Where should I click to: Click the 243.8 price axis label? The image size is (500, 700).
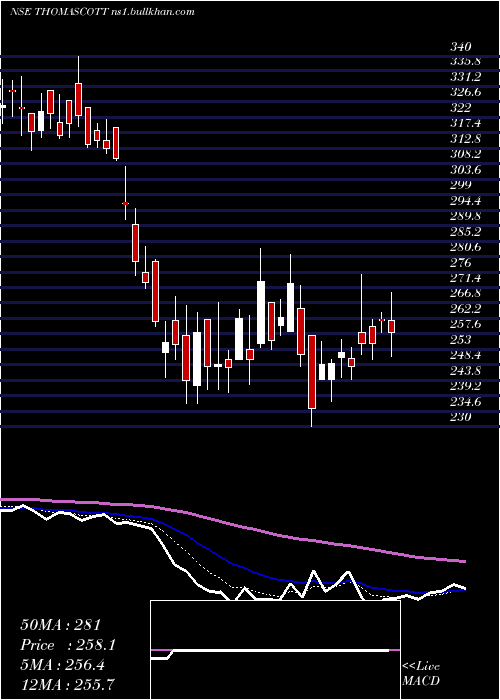pos(465,371)
